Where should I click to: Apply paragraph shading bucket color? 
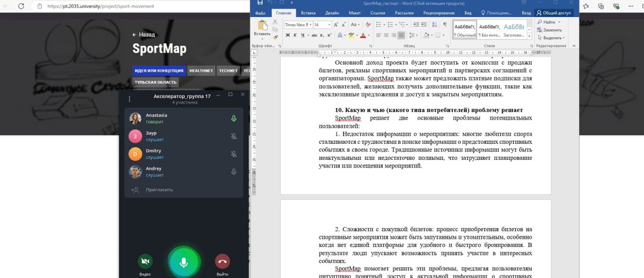point(426,35)
